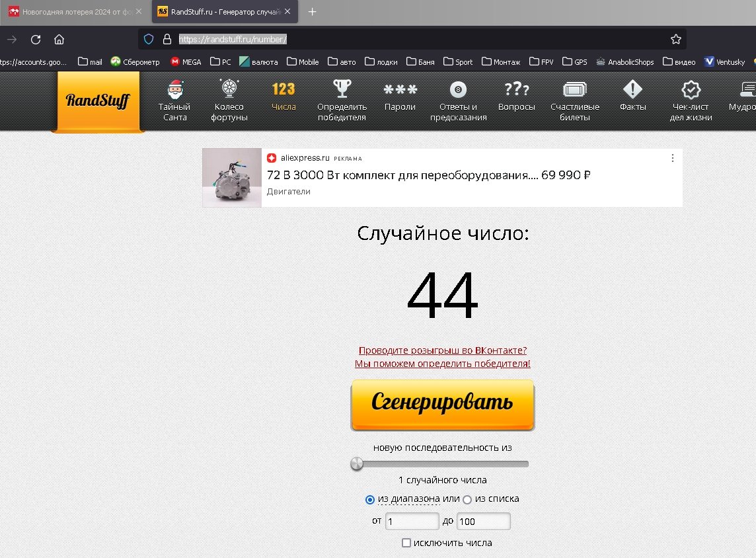The width and height of the screenshot is (756, 558).
Task: Open the Вопросы question marks icon
Action: tap(516, 89)
